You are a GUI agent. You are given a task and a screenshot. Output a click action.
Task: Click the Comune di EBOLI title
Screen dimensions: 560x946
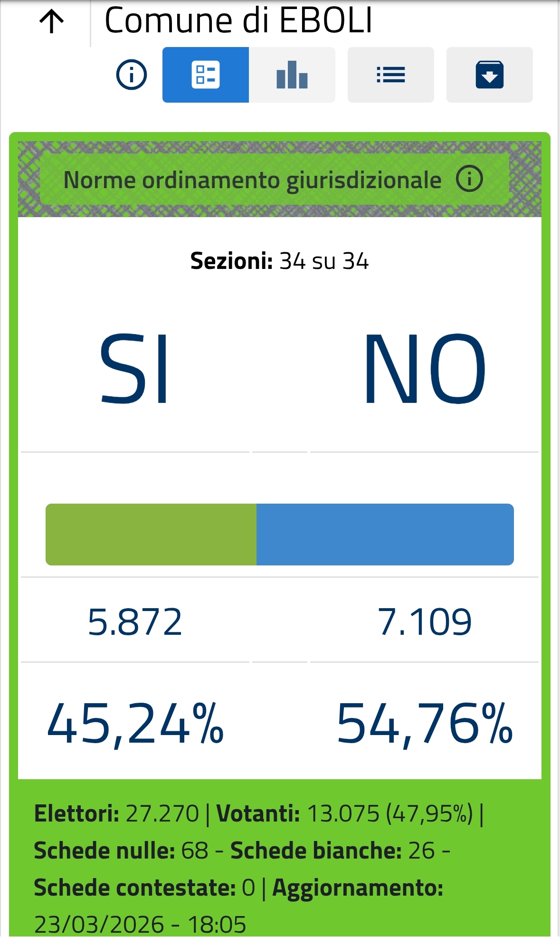click(238, 21)
